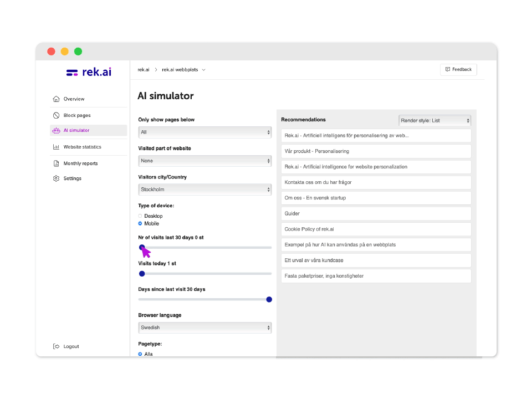Expand the rek.ai webbplats site chevron
Screen dimensions: 532x399
click(x=203, y=70)
